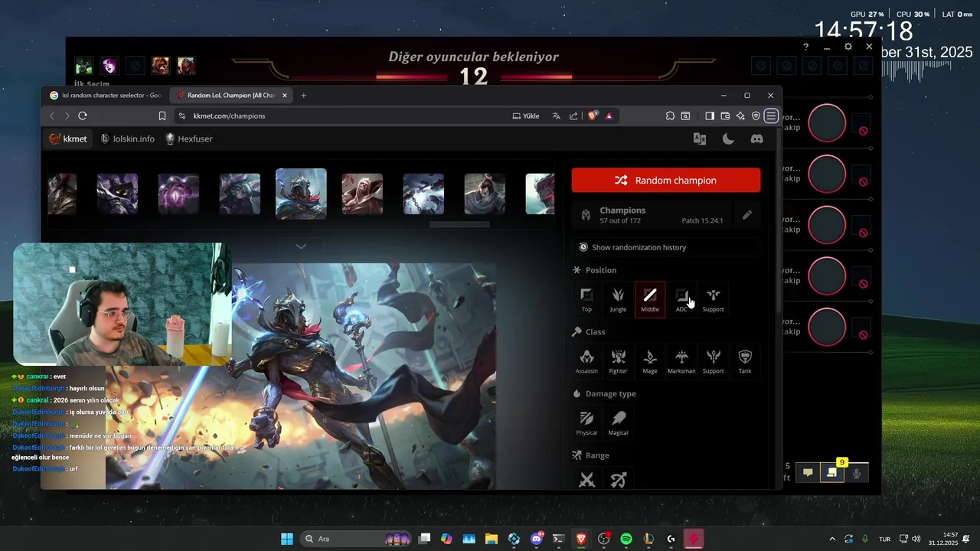Toggle the ADC position filter
Image resolution: width=980 pixels, height=551 pixels.
pos(681,299)
